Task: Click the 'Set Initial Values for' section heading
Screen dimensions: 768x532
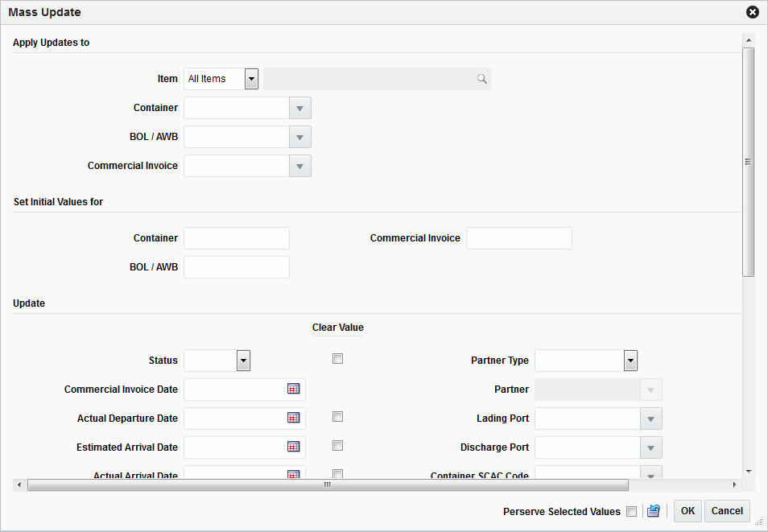Action: [x=58, y=202]
